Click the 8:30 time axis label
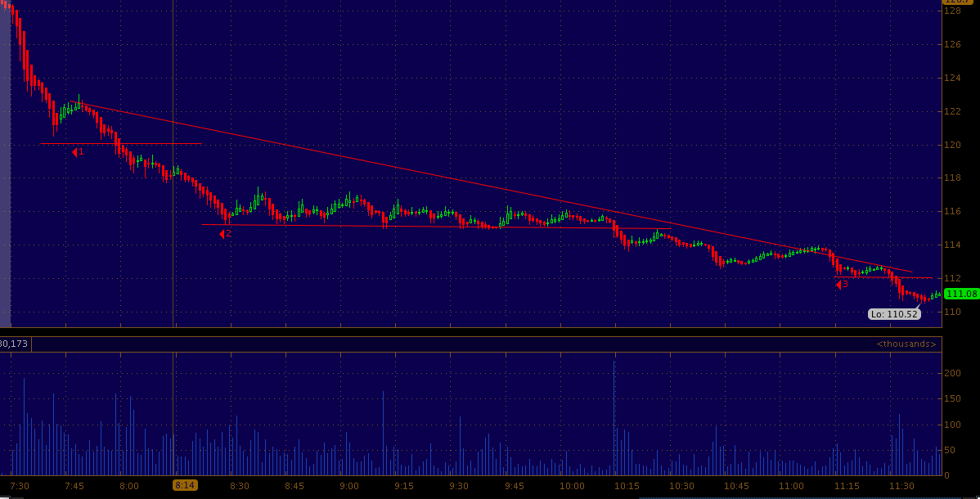The height and width of the screenshot is (499, 980). 240,486
